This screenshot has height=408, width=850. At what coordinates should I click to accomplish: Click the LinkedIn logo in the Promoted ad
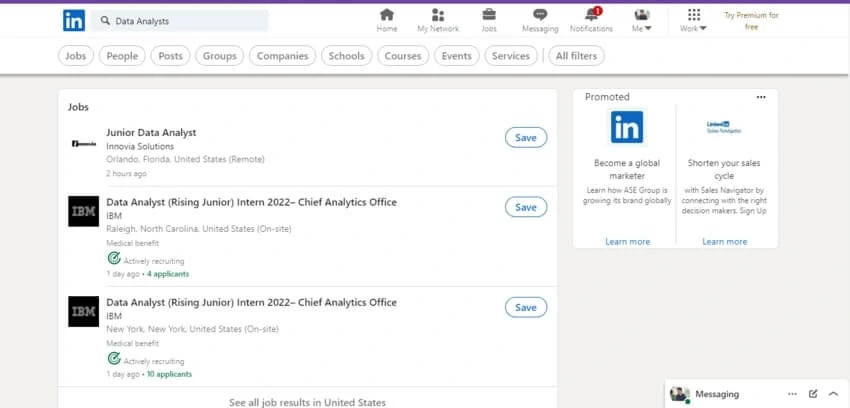pos(627,127)
